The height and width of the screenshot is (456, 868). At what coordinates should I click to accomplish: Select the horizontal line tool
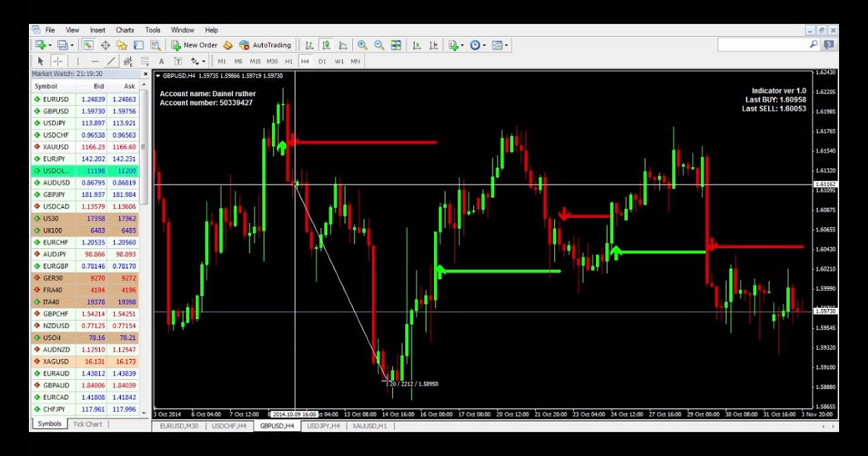(x=94, y=62)
